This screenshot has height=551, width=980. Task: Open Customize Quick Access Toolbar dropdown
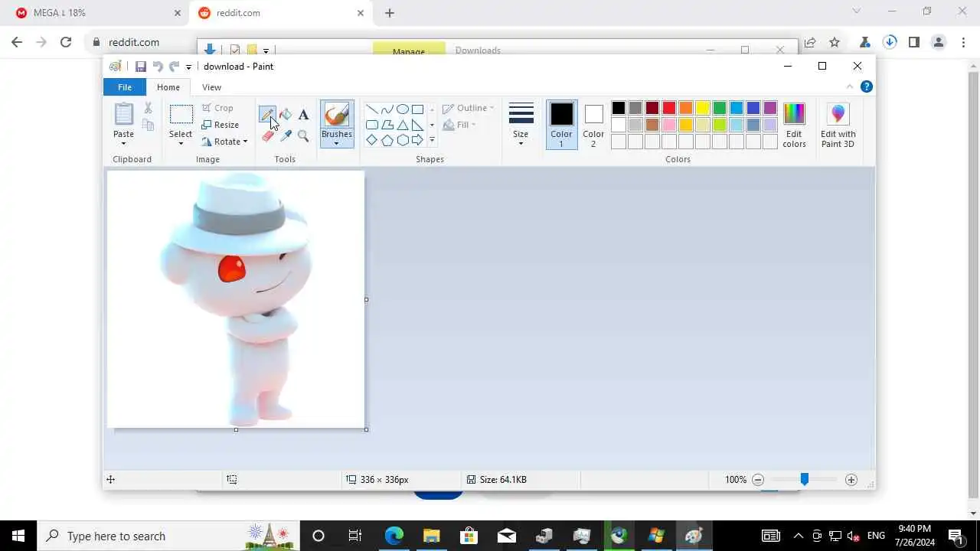[x=188, y=67]
